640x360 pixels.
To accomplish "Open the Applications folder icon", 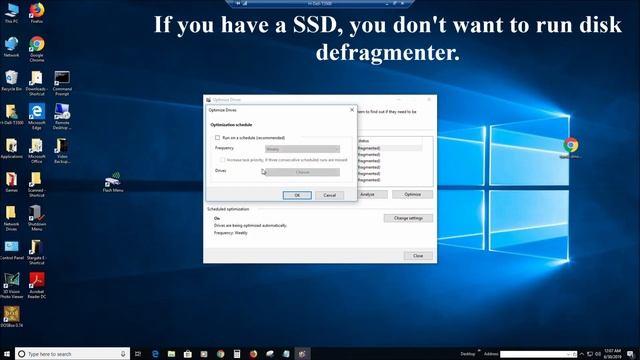I will tap(11, 149).
